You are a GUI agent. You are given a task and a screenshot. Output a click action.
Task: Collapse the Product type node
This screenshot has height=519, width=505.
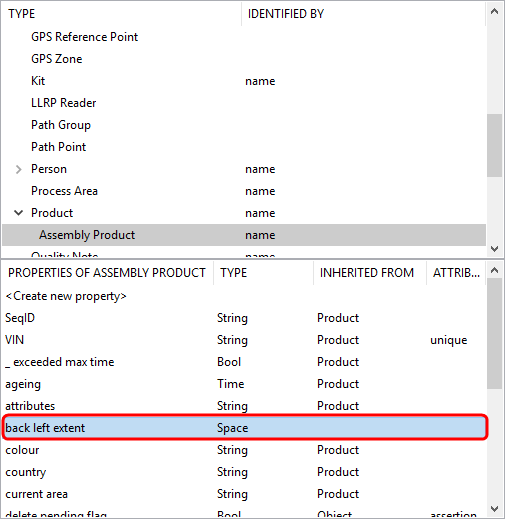tap(19, 213)
